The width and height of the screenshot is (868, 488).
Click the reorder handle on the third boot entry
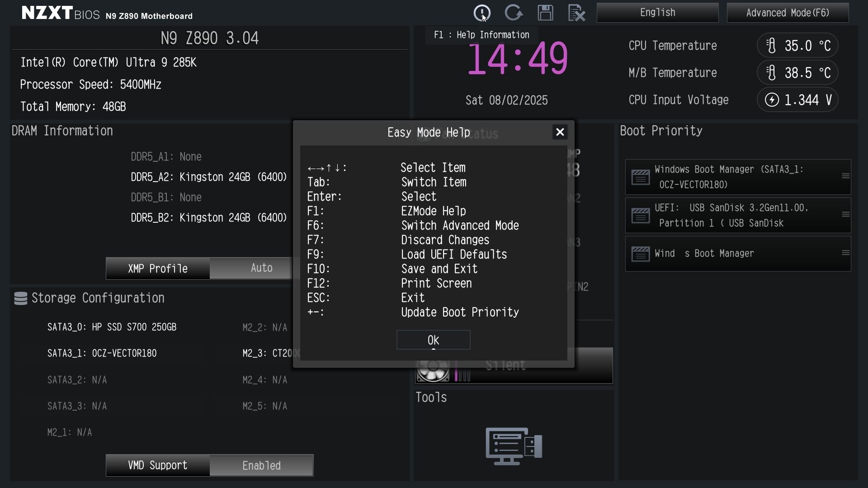pyautogui.click(x=845, y=253)
